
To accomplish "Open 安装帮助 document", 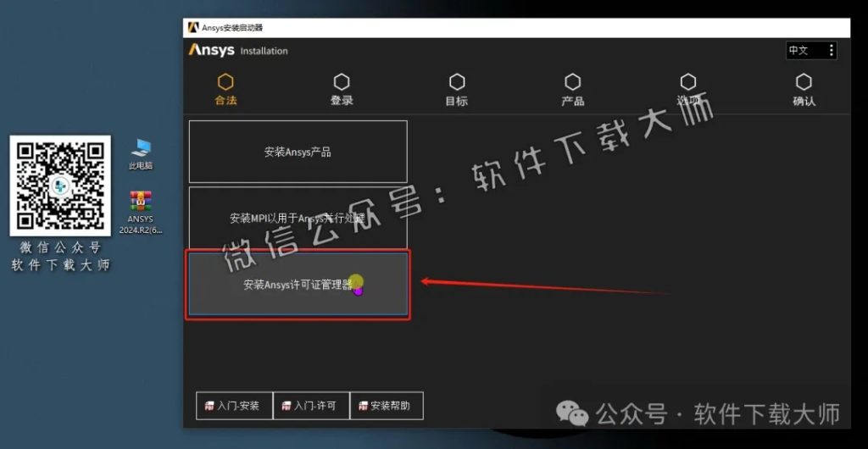I will pyautogui.click(x=387, y=406).
